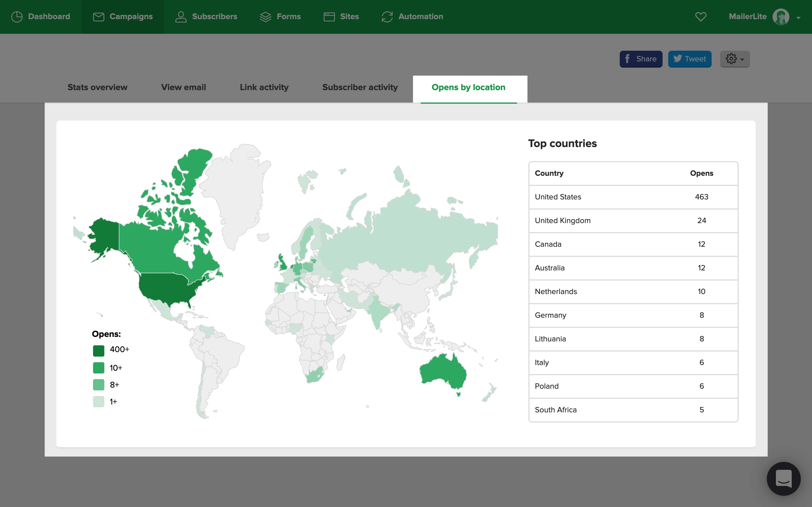Image resolution: width=812 pixels, height=507 pixels.
Task: Open the chat support bubble
Action: [784, 479]
